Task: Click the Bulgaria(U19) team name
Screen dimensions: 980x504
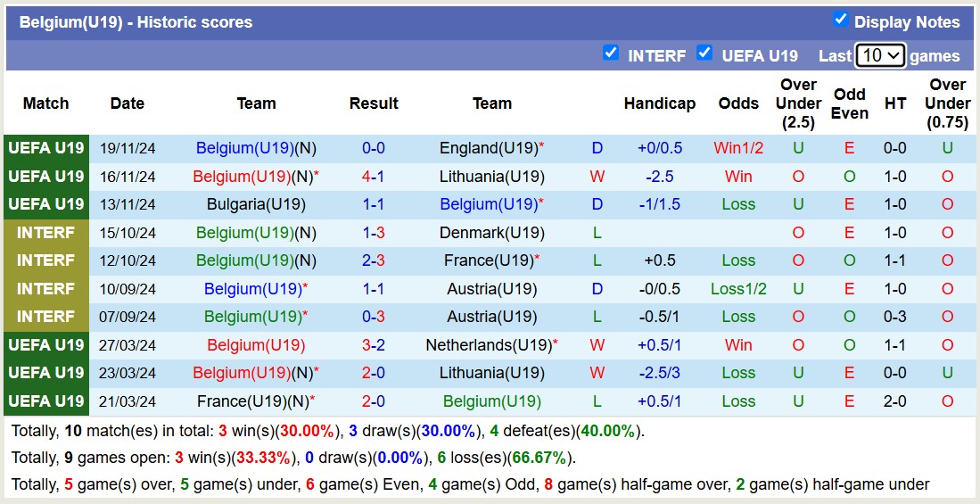Action: click(256, 204)
